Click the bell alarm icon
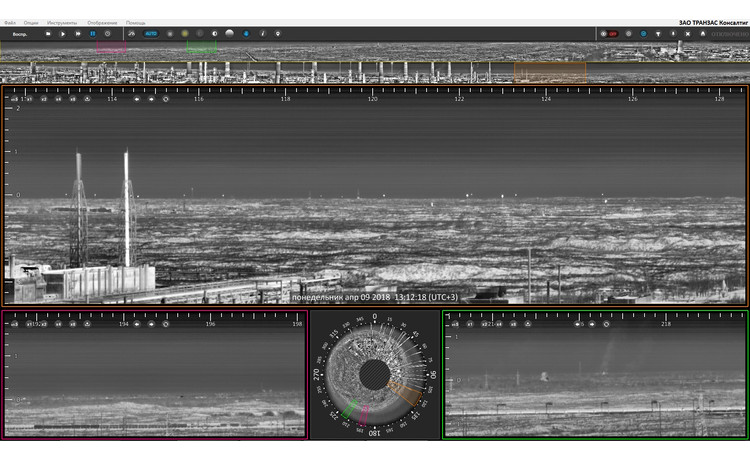This screenshot has width=750, height=460. [703, 34]
